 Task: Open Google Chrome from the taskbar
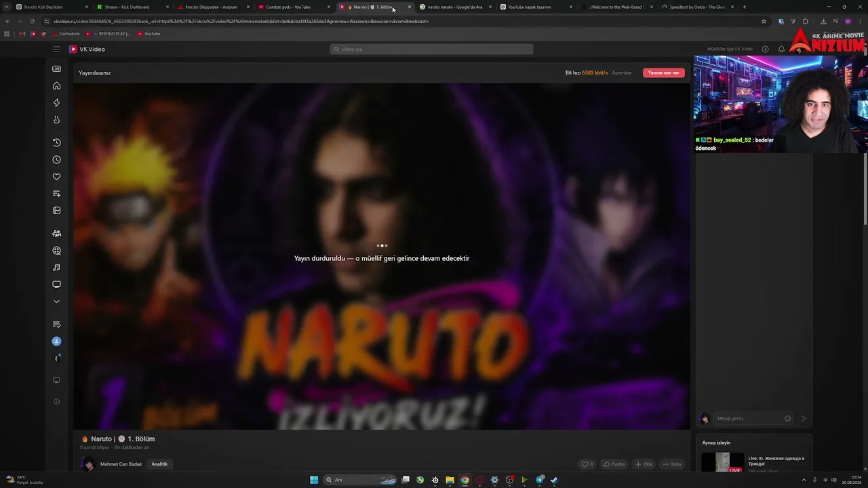(465, 480)
